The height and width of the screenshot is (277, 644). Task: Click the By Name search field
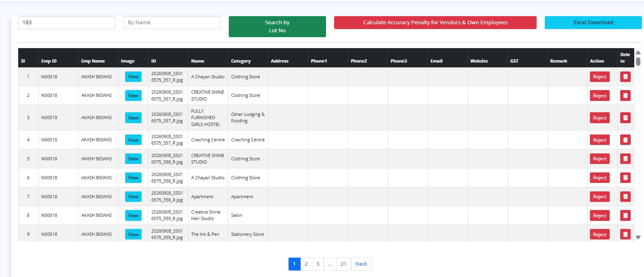coord(172,23)
